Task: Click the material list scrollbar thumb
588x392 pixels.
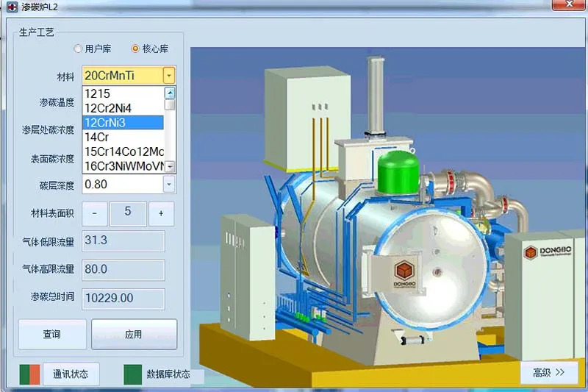Action: [x=170, y=104]
